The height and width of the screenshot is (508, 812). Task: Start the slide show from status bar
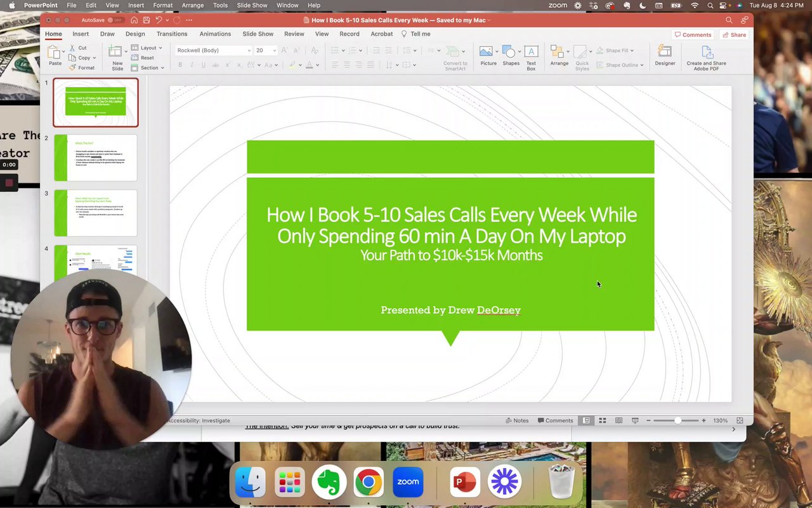[x=635, y=420]
